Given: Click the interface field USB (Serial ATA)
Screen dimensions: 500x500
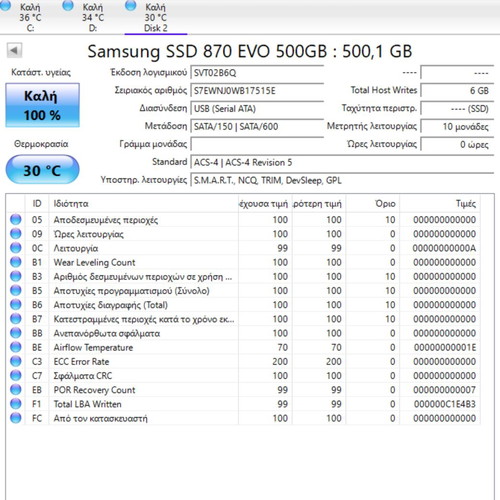Looking at the screenshot, I should click(257, 109).
